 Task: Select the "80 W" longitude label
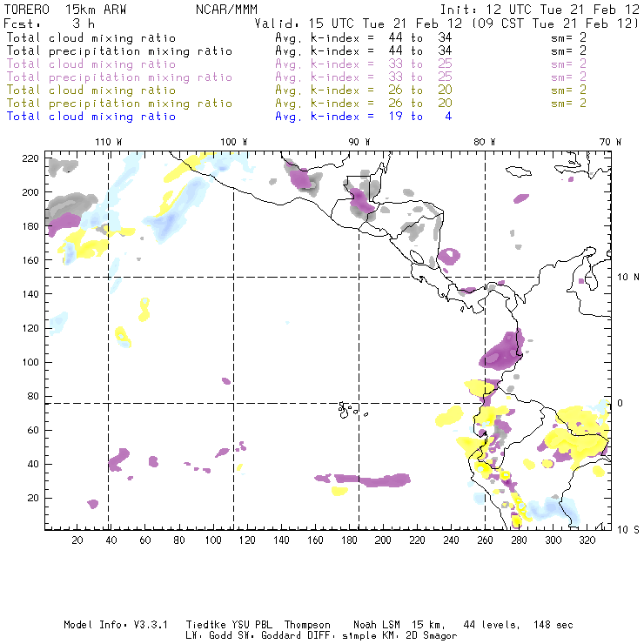click(484, 142)
